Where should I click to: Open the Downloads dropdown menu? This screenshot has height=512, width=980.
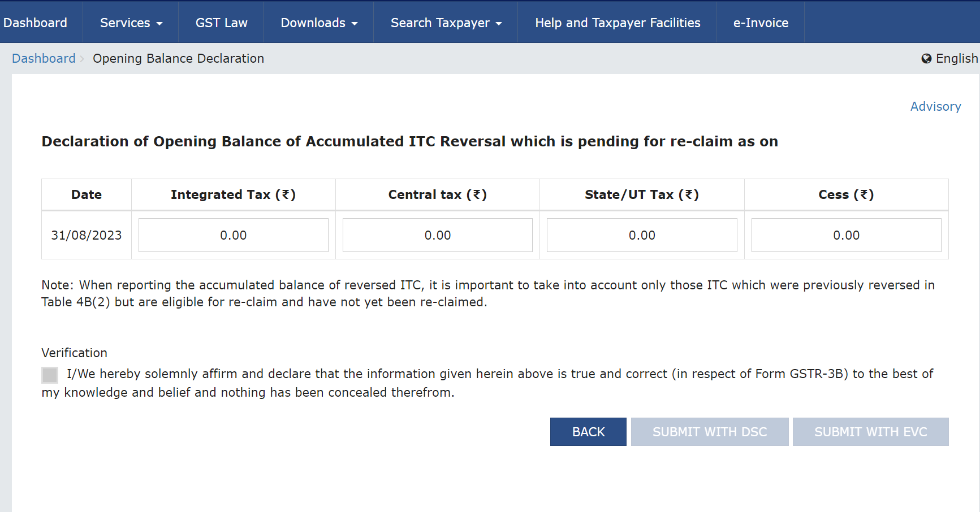tap(319, 23)
